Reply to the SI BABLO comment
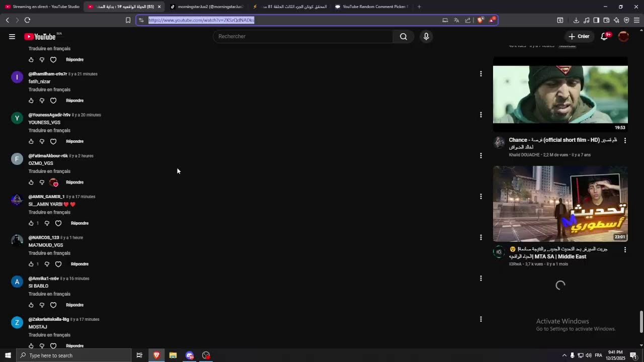This screenshot has width=644, height=362. click(74, 305)
